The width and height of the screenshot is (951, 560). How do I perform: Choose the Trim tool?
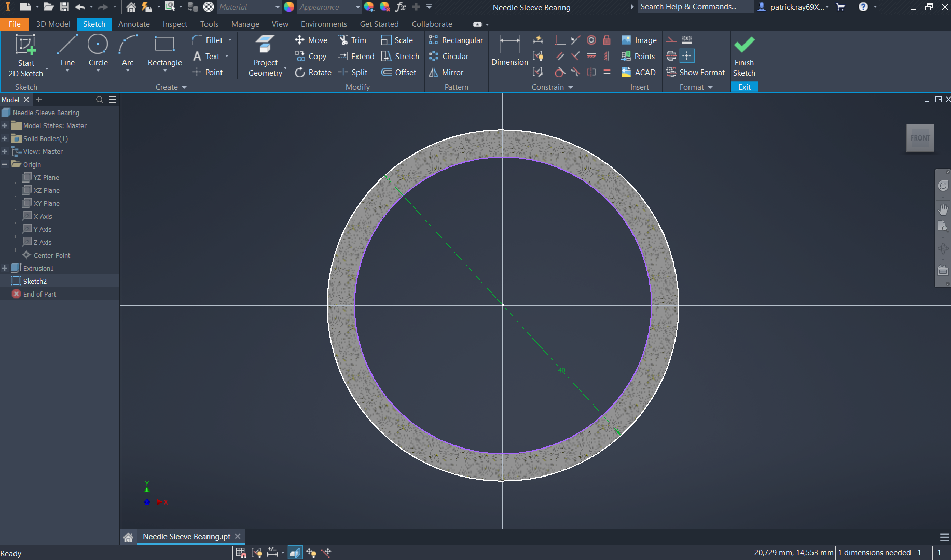(x=352, y=40)
